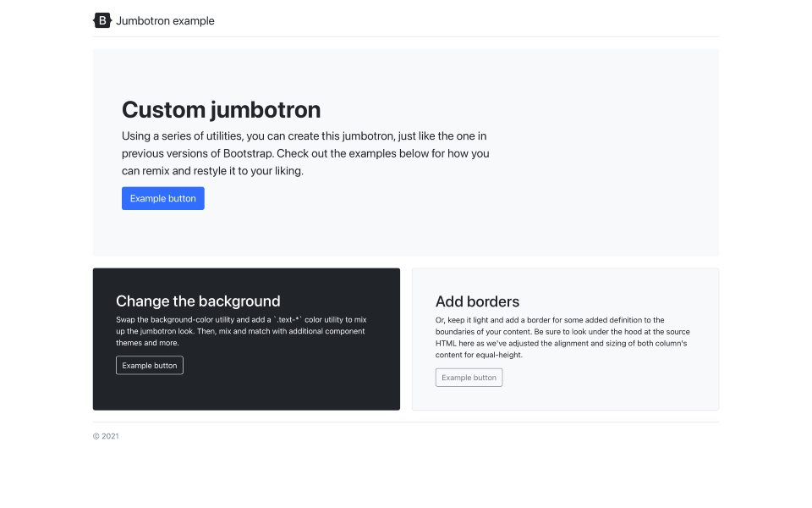Screen dimensions: 812x508
Task: Click the paragraph starting "Or, keep it light"
Action: [x=562, y=337]
